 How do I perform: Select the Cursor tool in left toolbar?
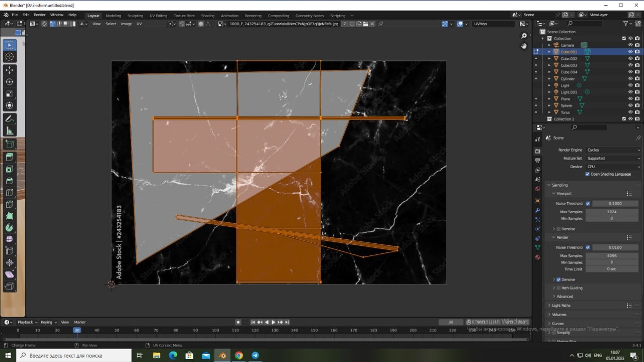tap(9, 57)
